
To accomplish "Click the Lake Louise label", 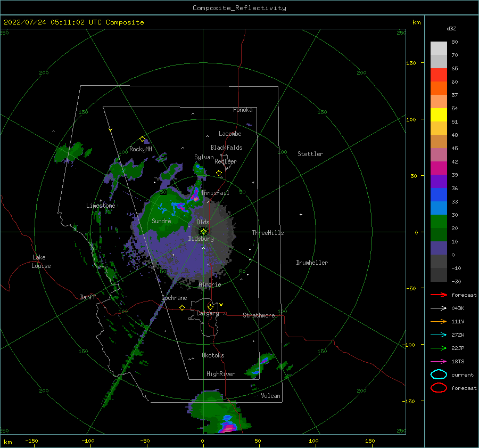I will 41,262.
